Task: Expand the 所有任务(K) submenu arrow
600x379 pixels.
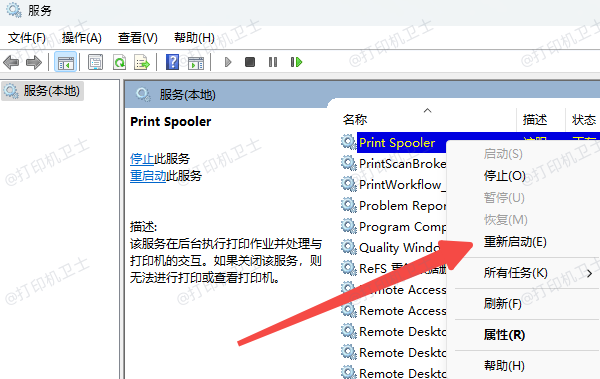Action: click(589, 273)
